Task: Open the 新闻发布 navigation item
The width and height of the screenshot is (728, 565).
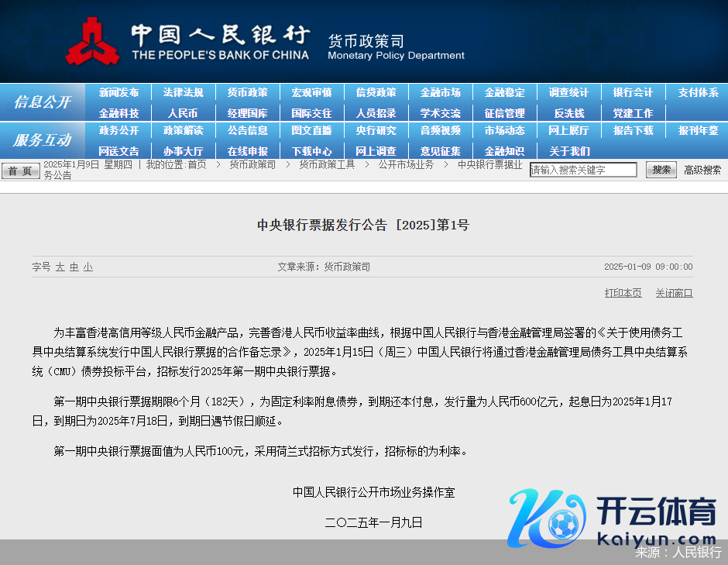Action: (x=119, y=92)
